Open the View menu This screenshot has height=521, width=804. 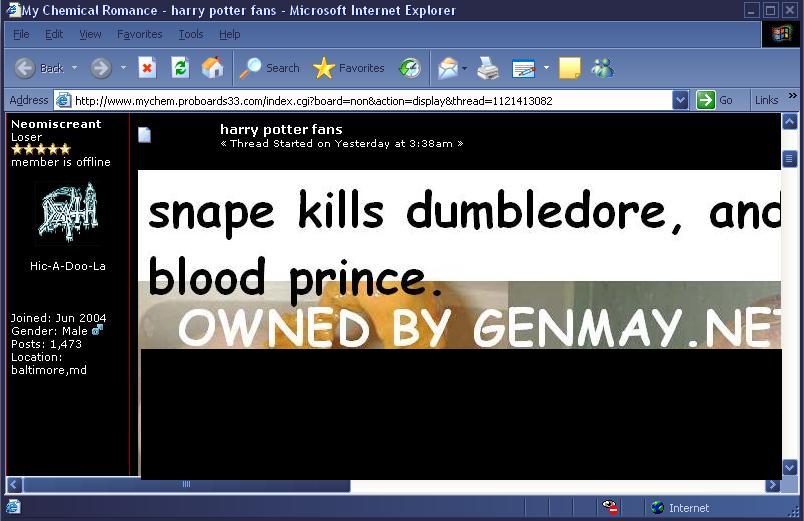[x=90, y=34]
